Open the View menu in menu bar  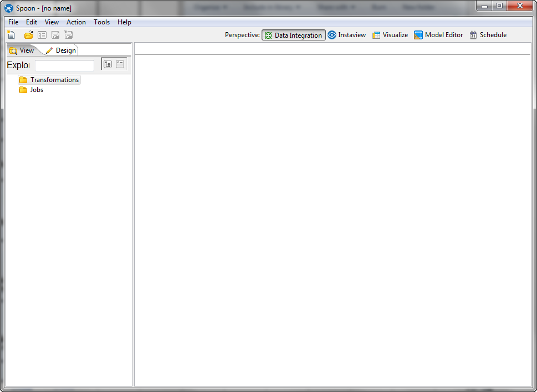pyautogui.click(x=52, y=22)
